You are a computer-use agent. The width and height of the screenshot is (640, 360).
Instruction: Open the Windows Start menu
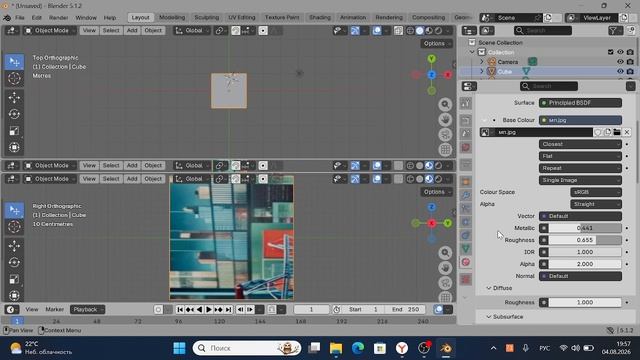[179, 348]
